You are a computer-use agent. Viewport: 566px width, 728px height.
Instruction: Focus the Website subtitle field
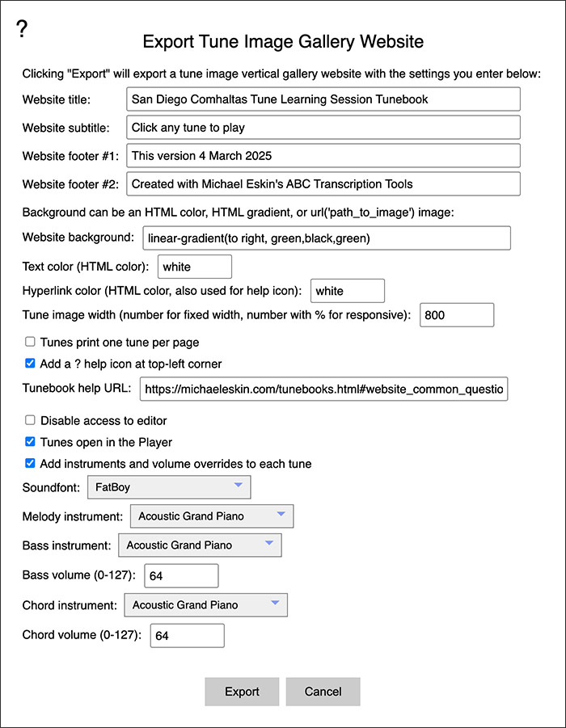click(323, 128)
